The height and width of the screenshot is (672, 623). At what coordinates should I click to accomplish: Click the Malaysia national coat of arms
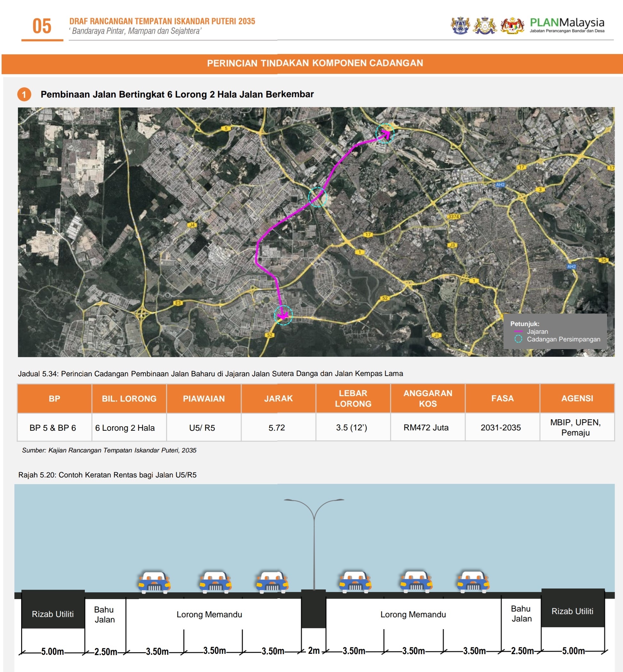tap(512, 26)
